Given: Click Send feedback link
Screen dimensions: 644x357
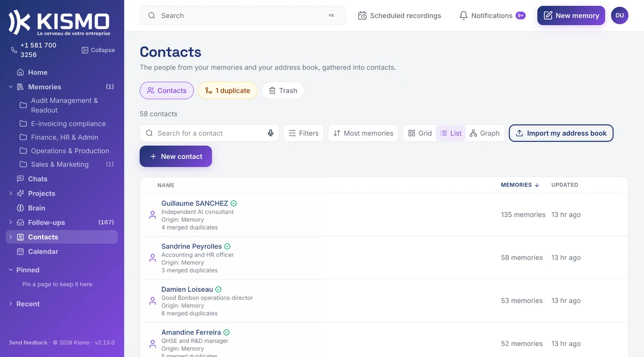Looking at the screenshot, I should point(28,343).
